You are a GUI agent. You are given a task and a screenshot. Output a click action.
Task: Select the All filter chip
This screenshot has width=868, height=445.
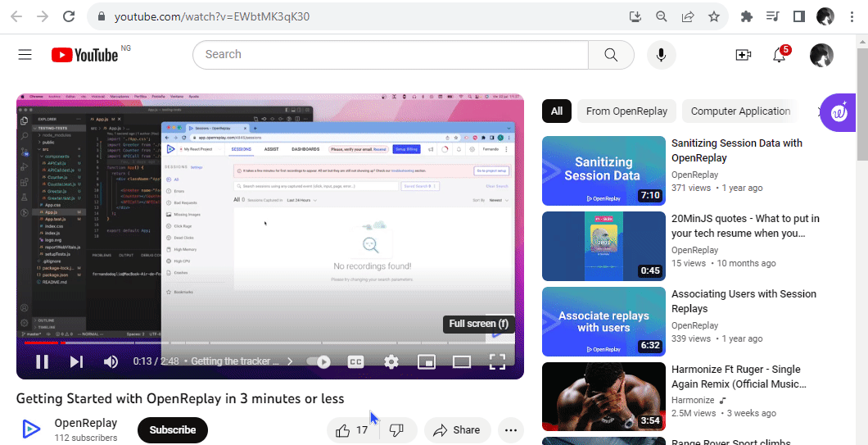[x=556, y=111]
